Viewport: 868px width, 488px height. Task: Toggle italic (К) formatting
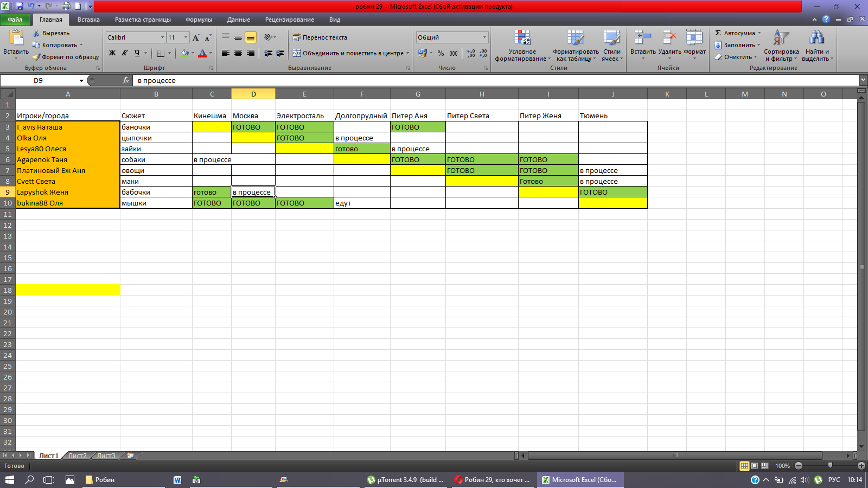125,53
